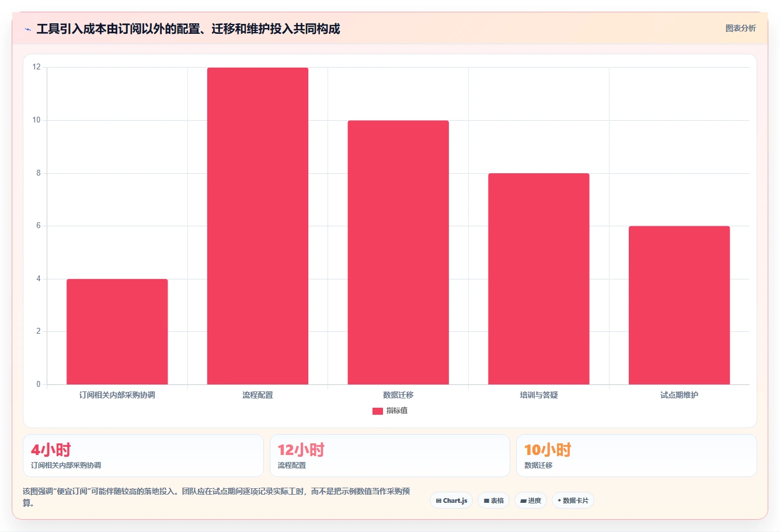
Task: Select the 培训与答疑 bar in chart
Action: pyautogui.click(x=539, y=279)
